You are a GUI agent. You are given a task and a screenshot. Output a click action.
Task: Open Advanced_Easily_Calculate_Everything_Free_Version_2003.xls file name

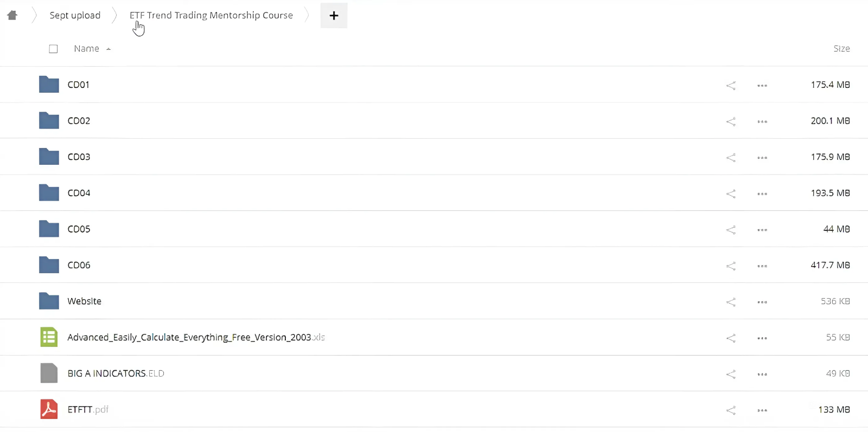(196, 337)
